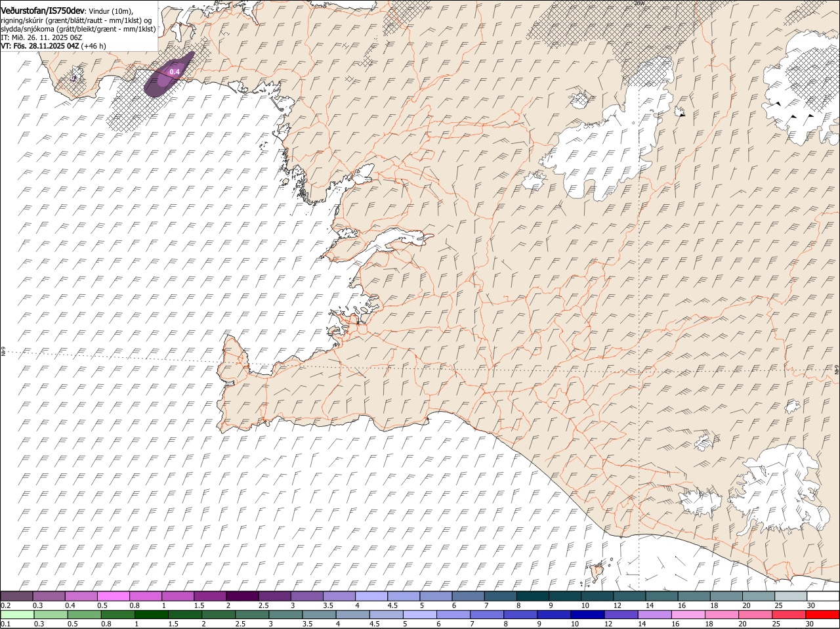The width and height of the screenshot is (840, 629).
Task: Pick upper legend pink swatch between 0.5 and 0.8
Action: [114, 596]
